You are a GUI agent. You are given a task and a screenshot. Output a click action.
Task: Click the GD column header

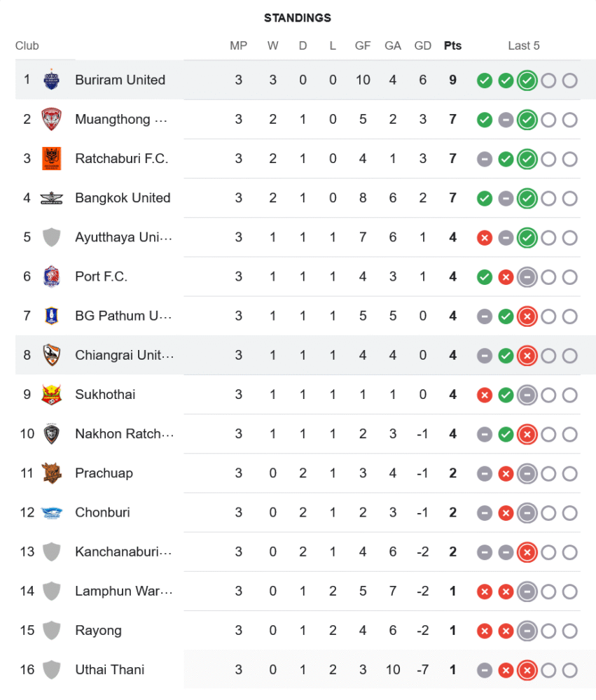[422, 45]
